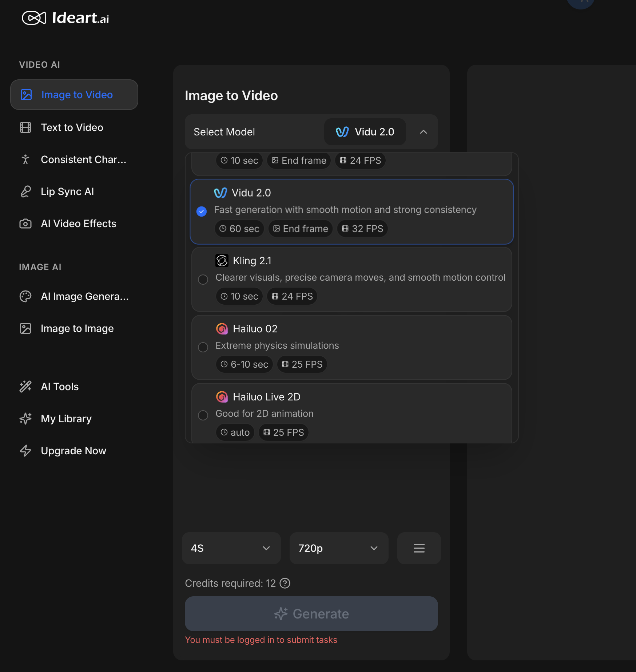Screen dimensions: 636x672
Task: Click the Ideart.ai logo
Action: [x=65, y=18]
